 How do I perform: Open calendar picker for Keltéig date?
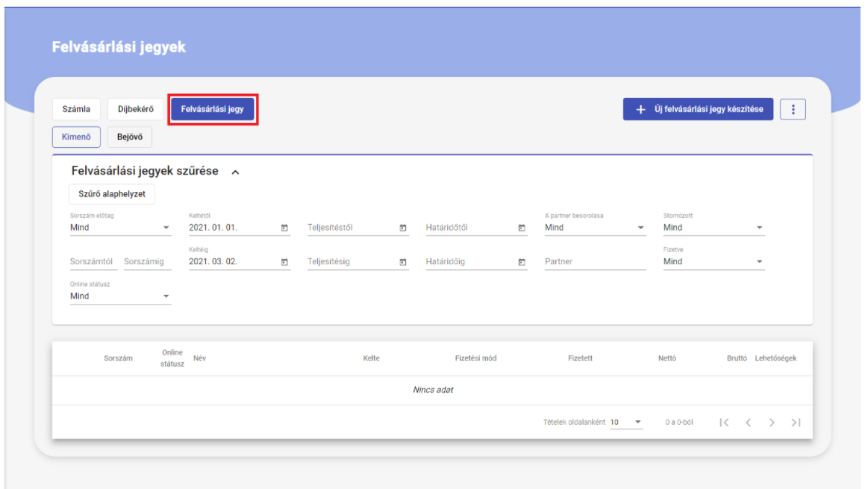[x=284, y=262]
